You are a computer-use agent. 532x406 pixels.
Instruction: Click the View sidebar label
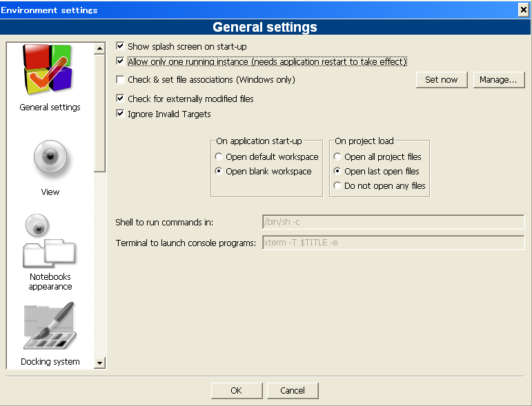(50, 192)
